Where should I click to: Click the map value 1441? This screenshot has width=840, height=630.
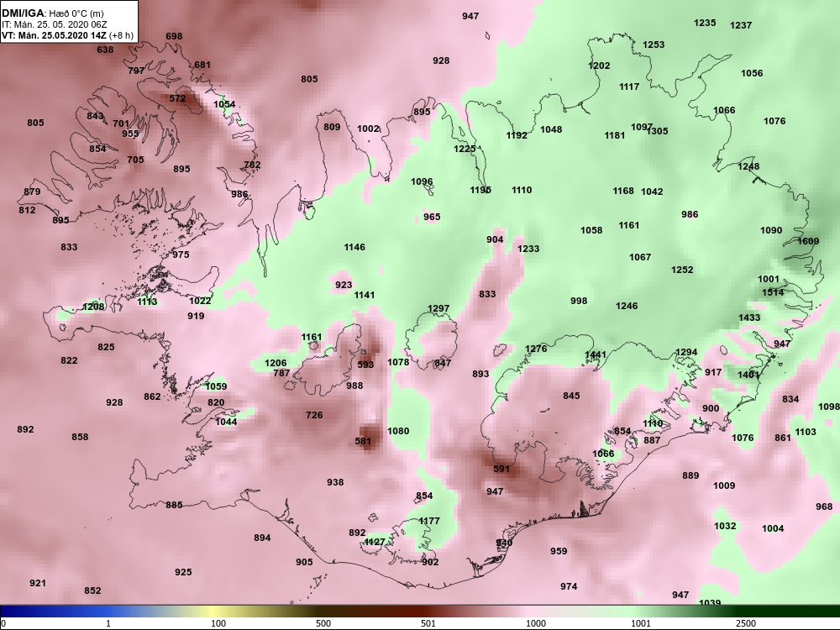coord(596,354)
